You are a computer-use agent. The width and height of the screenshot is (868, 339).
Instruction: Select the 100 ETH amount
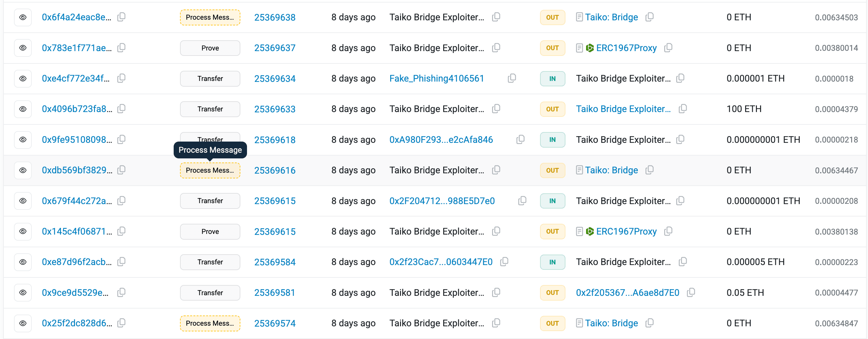click(x=744, y=109)
